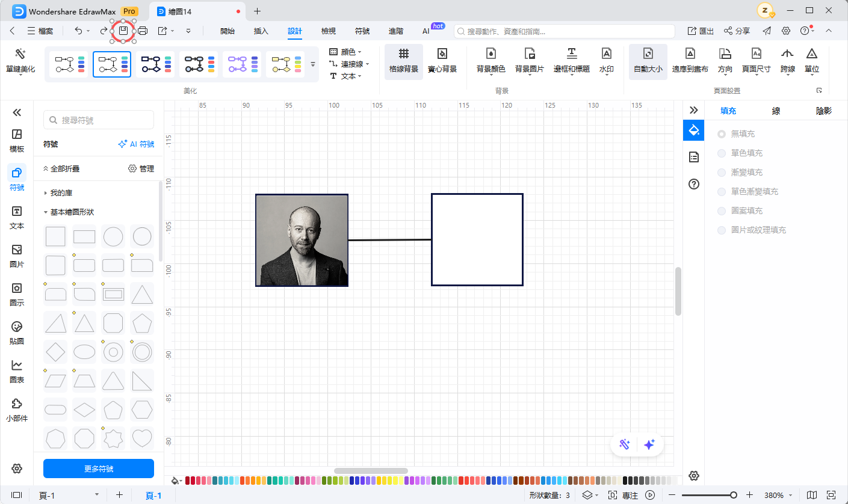
Task: Expand the 我的庫 library section
Action: tap(46, 193)
